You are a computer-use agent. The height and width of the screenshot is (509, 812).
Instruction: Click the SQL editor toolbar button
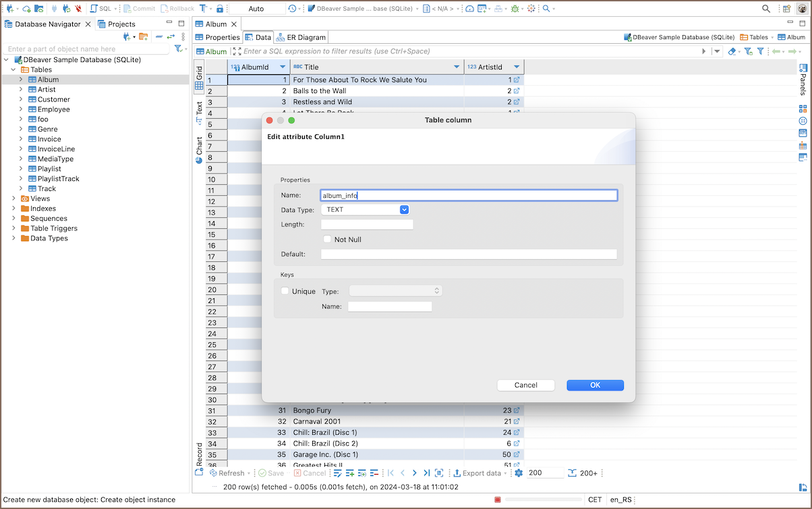(102, 9)
